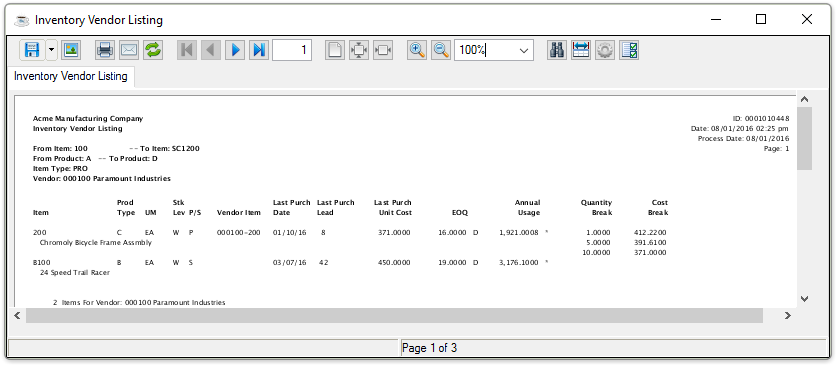The height and width of the screenshot is (368, 840).
Task: Select fit page view icon
Action: pos(359,50)
